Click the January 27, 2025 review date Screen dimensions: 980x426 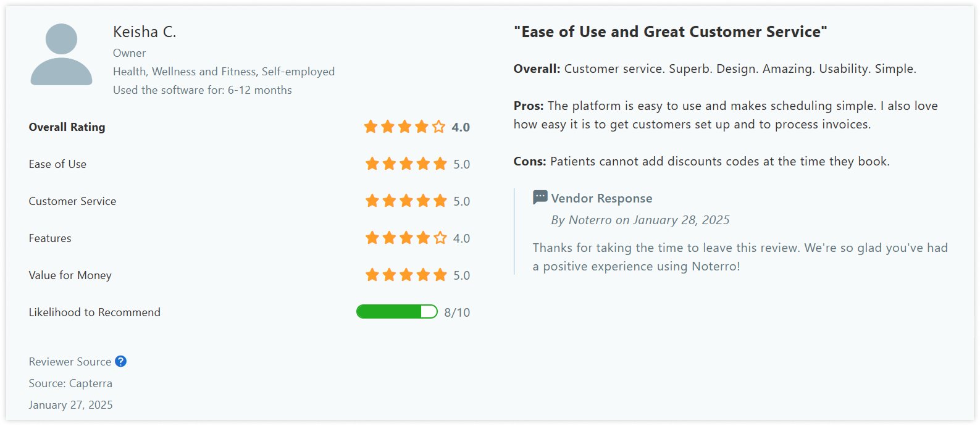click(70, 404)
